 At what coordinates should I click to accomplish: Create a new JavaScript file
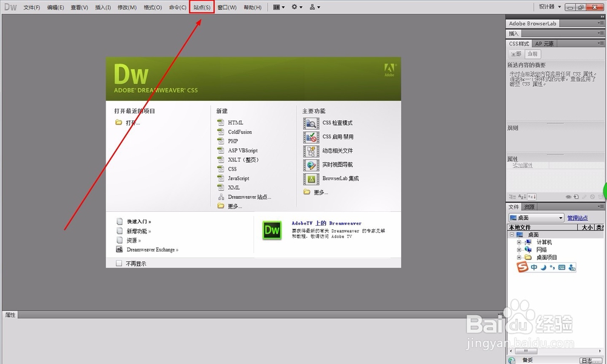239,178
